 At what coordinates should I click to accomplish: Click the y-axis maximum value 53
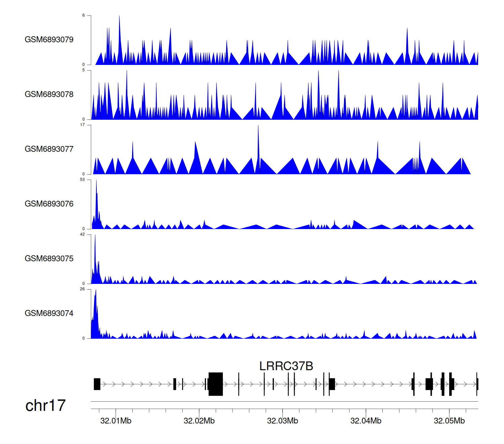pos(82,180)
